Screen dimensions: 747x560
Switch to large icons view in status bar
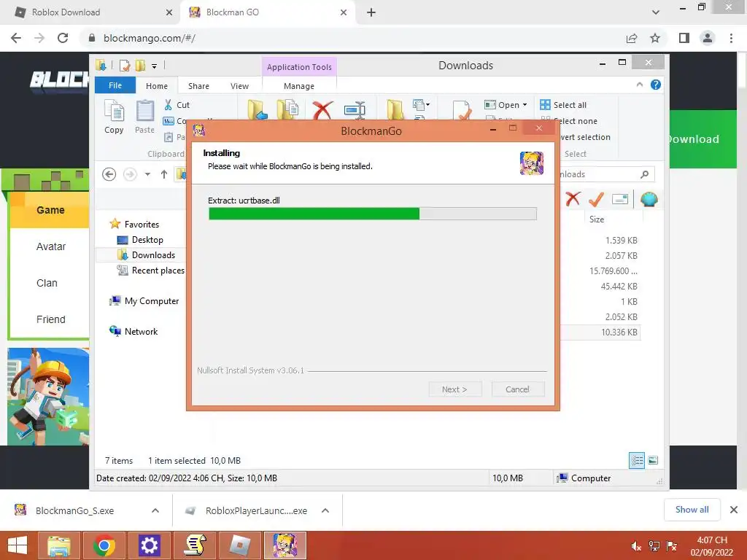pyautogui.click(x=653, y=461)
